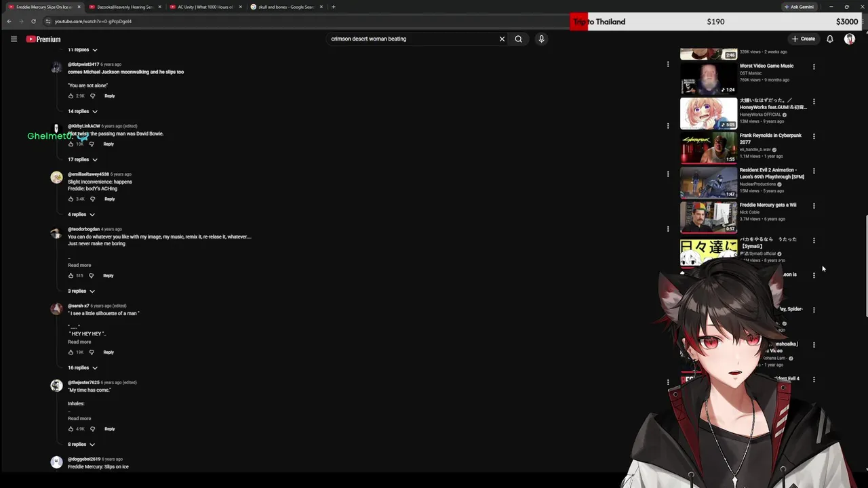Go back with the browser back arrow
The width and height of the screenshot is (868, 488).
[x=9, y=21]
